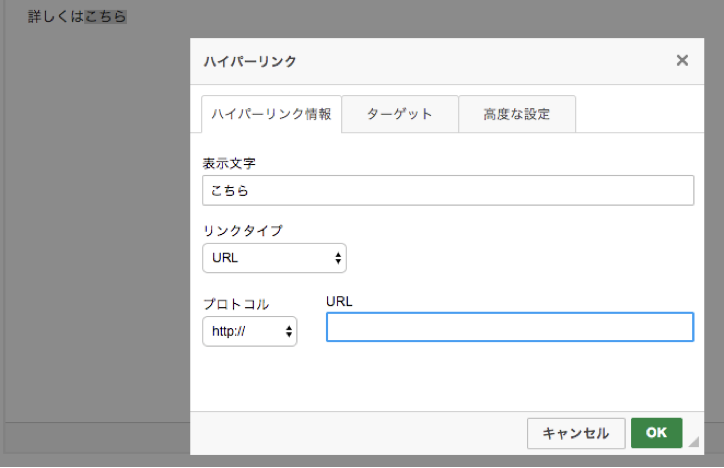Click the 表示文字 label
The height and width of the screenshot is (468, 724).
click(229, 163)
